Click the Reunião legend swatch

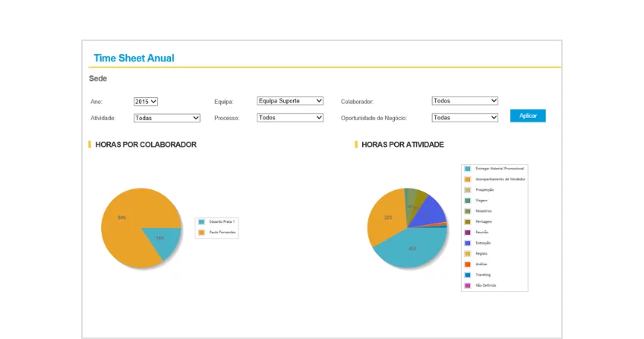[x=468, y=232]
